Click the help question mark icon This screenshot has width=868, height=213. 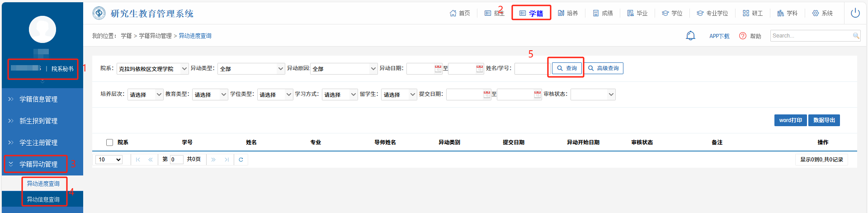click(x=743, y=36)
